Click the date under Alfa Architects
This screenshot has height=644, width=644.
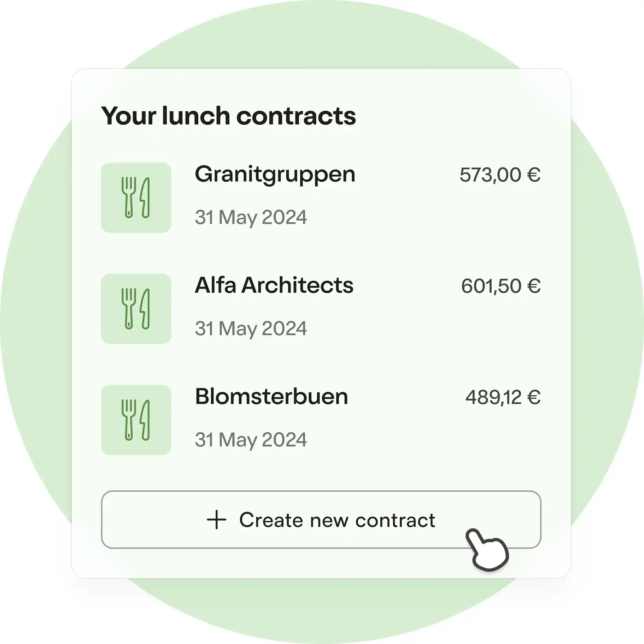[251, 328]
